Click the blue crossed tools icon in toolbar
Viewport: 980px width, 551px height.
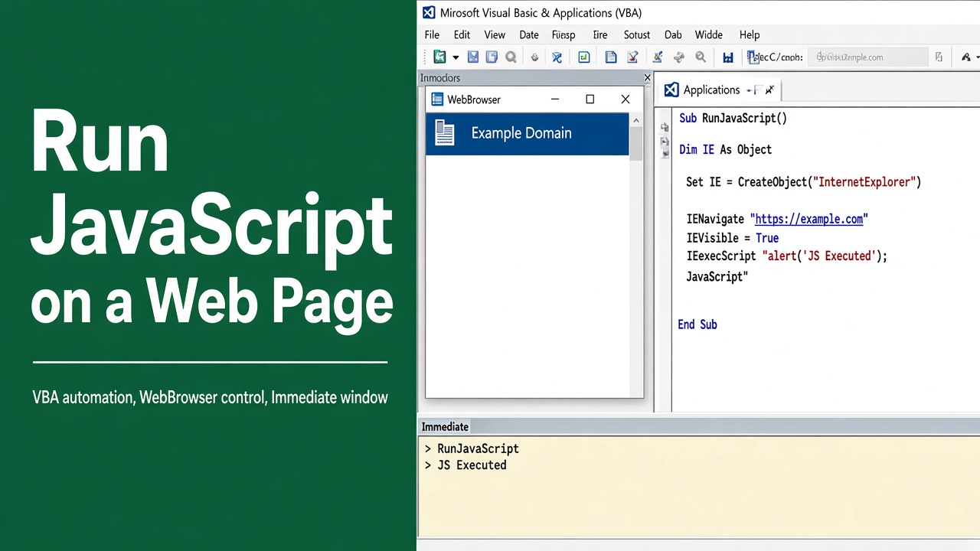[x=557, y=57]
